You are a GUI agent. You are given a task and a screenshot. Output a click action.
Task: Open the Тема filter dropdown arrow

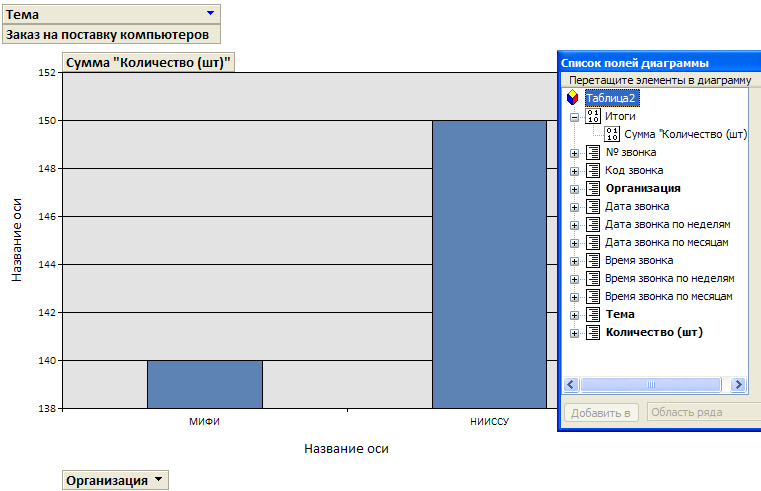(210, 14)
